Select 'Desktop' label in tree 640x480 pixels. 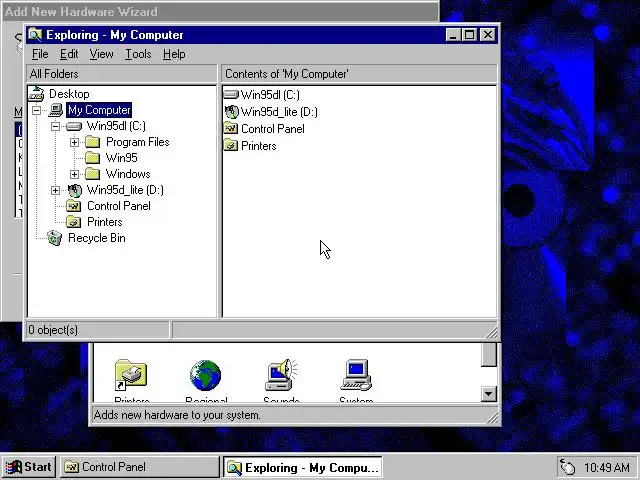pos(69,94)
